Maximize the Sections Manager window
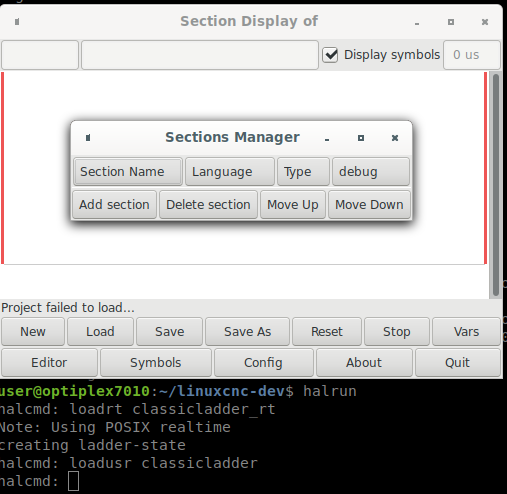The height and width of the screenshot is (494, 507). [361, 138]
